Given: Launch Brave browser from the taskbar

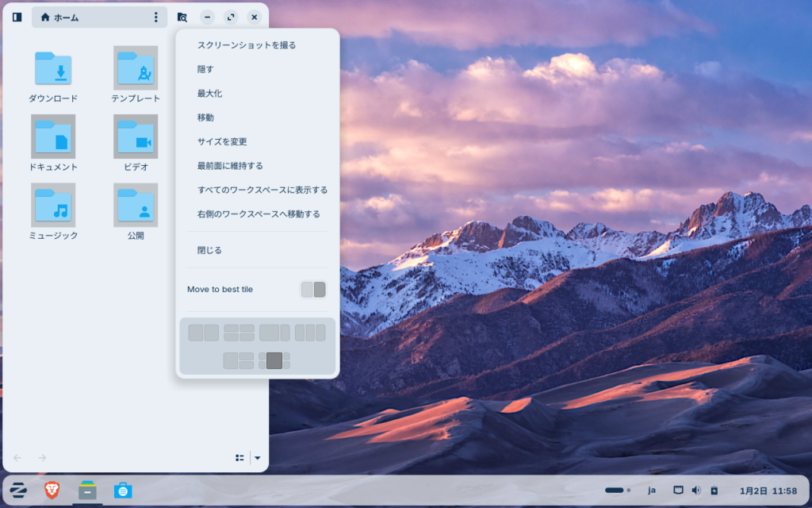Looking at the screenshot, I should coord(52,491).
